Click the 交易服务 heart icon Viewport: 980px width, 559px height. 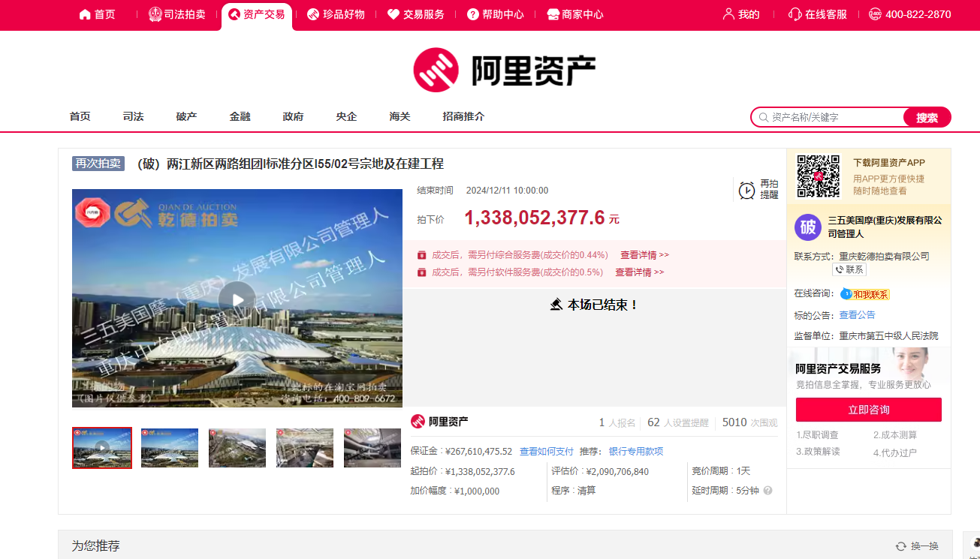pos(394,14)
